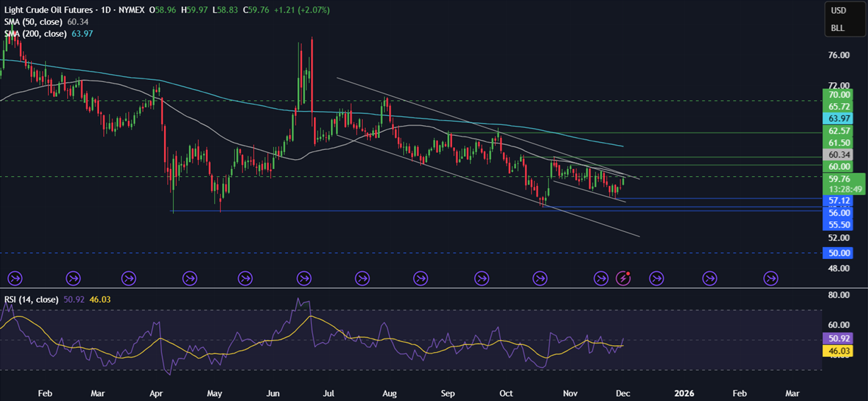Open the USD currency selector
This screenshot has width=868, height=401.
pos(838,11)
